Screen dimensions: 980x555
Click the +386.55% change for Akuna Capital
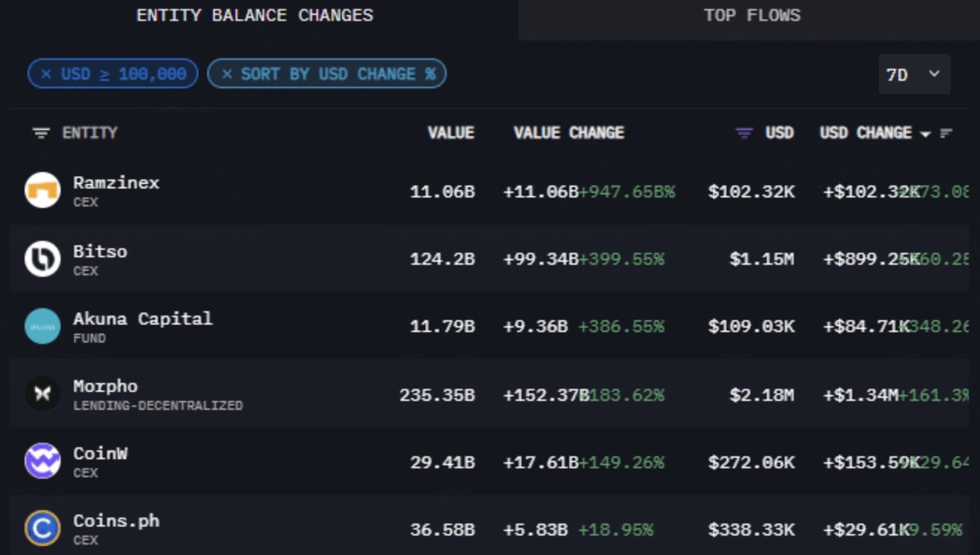[621, 327]
